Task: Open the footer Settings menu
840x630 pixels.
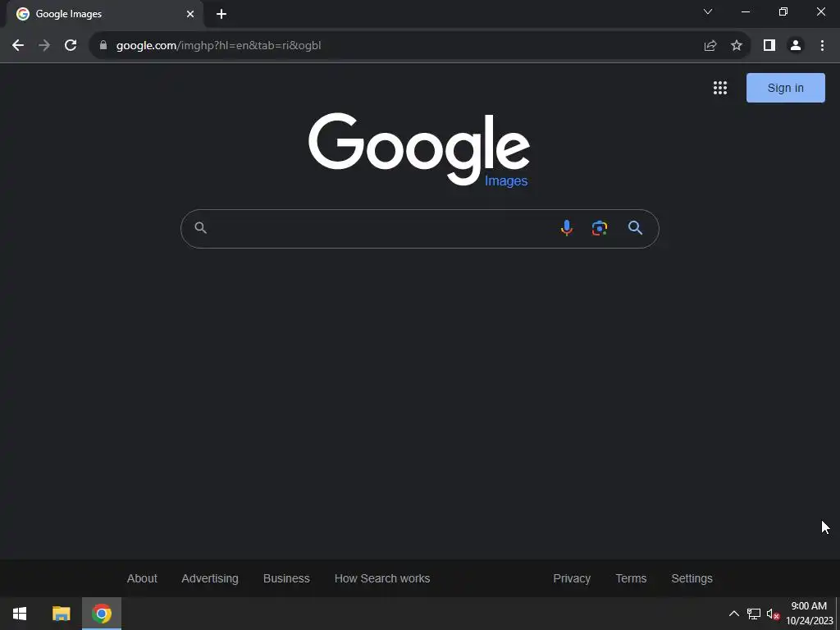Action: coord(692,578)
